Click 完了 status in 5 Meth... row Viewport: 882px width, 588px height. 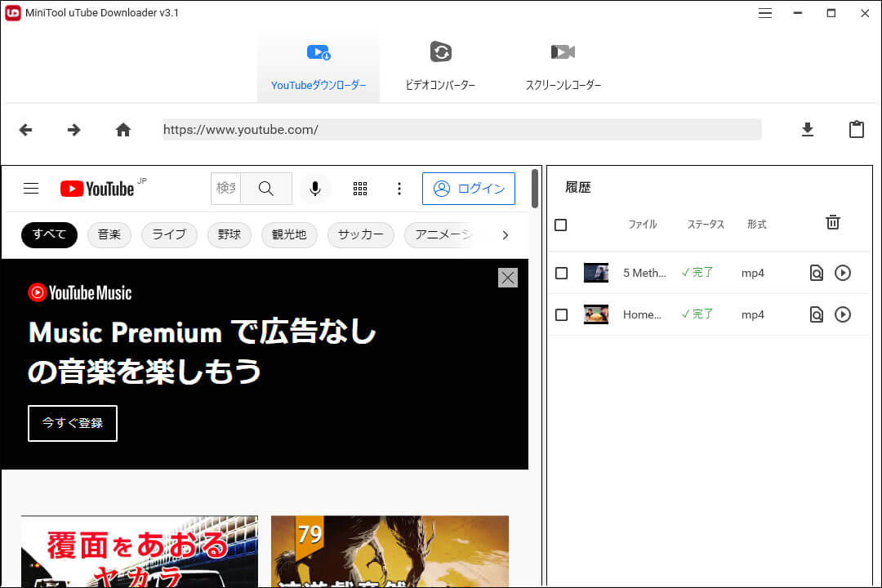tap(697, 272)
